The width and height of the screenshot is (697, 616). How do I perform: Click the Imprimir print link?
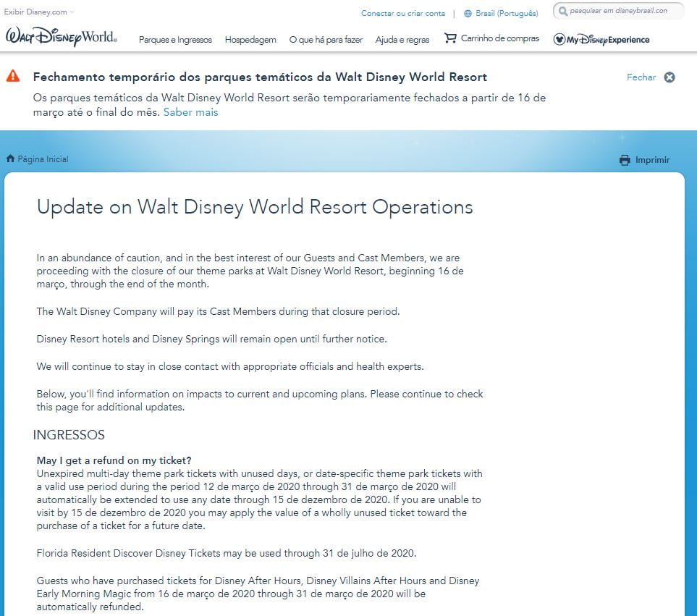pos(652,160)
